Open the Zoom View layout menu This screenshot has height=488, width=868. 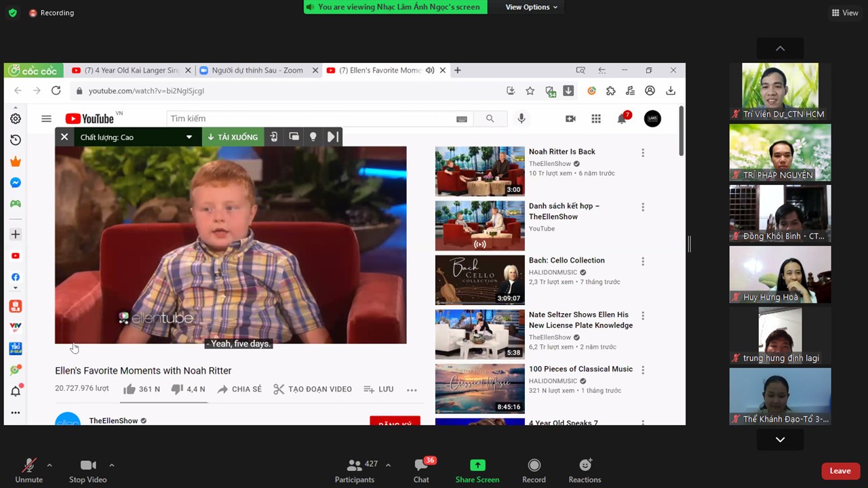tap(845, 13)
